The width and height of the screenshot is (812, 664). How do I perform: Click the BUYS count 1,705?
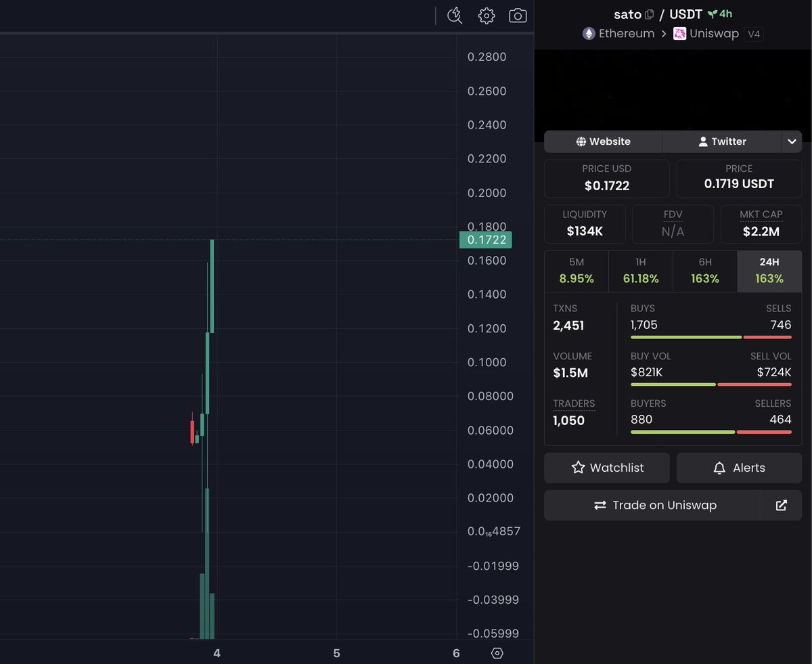coord(644,325)
